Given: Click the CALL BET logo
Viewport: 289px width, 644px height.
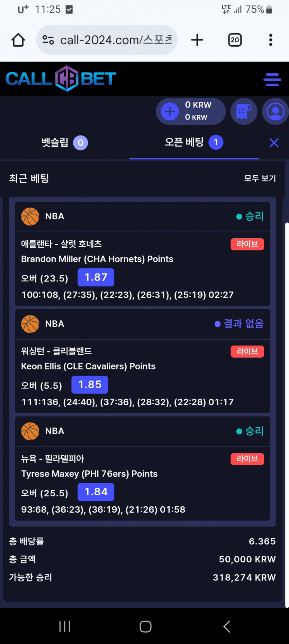Looking at the screenshot, I should 61,79.
